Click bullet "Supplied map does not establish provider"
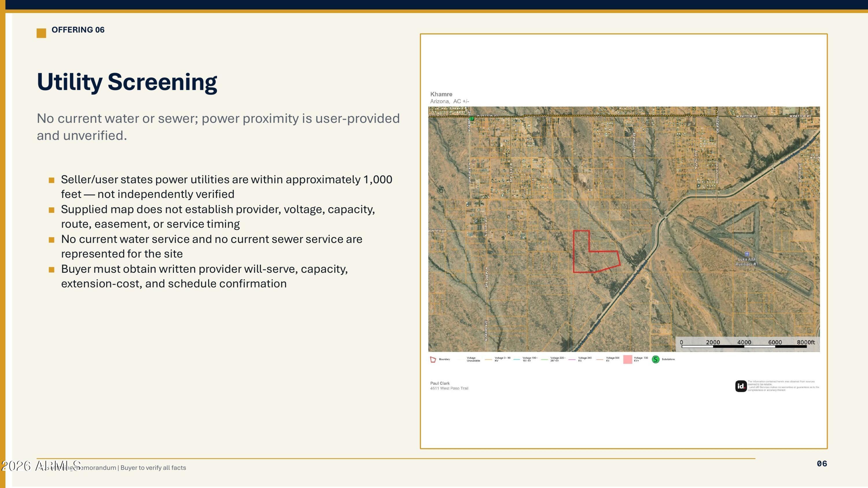The height and width of the screenshot is (488, 868). point(218,216)
